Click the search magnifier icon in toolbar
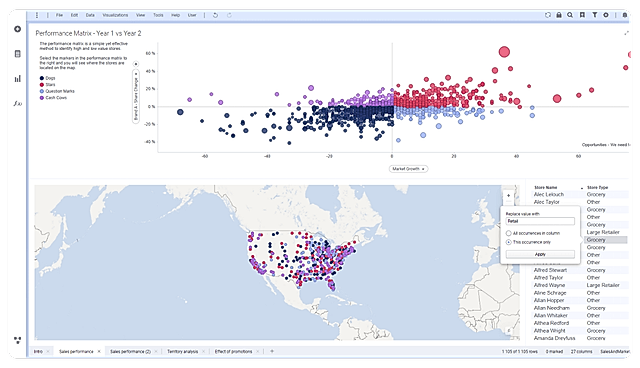 click(570, 15)
